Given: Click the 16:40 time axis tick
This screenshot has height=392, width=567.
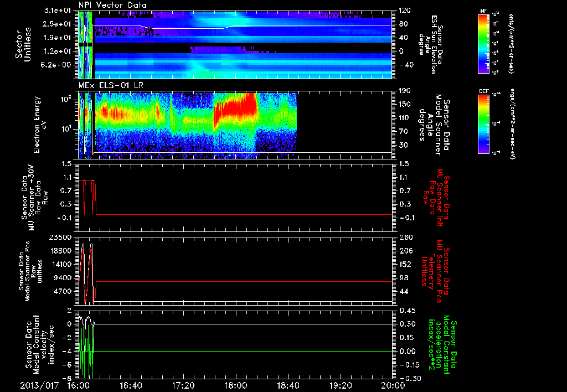Looking at the screenshot, I should [x=131, y=385].
